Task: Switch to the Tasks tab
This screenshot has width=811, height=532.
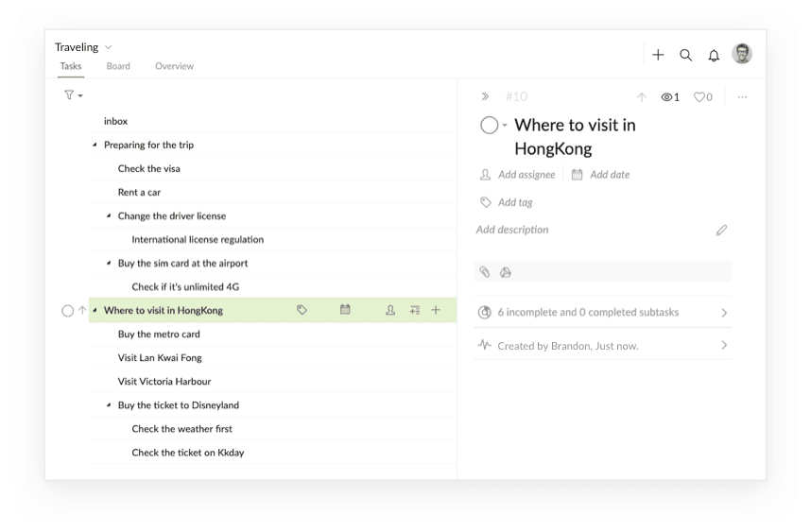Action: click(x=71, y=66)
